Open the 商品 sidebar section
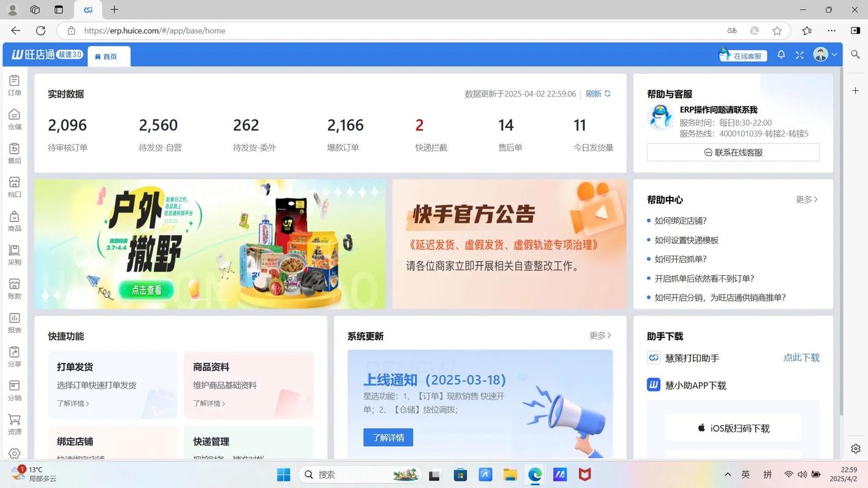868x488 pixels. [14, 221]
